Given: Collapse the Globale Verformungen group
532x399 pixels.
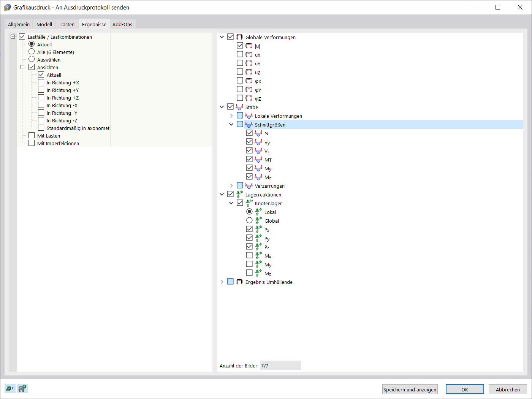Looking at the screenshot, I should pos(222,37).
